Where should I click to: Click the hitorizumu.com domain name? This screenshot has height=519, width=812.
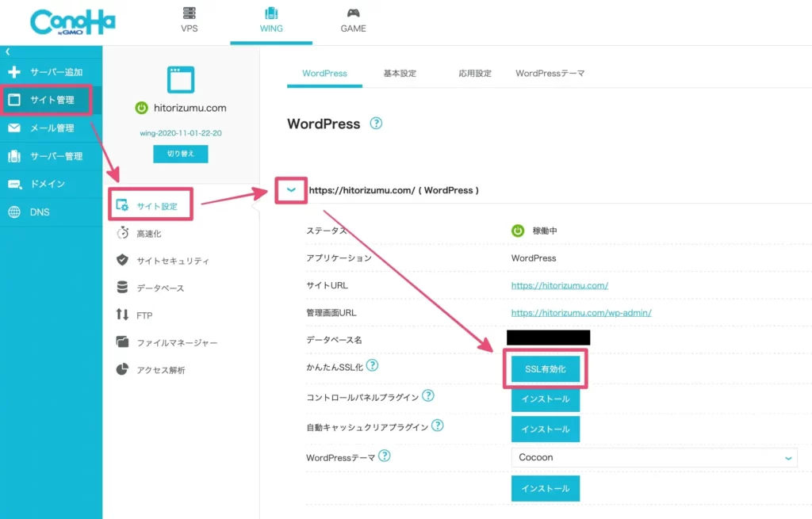190,108
